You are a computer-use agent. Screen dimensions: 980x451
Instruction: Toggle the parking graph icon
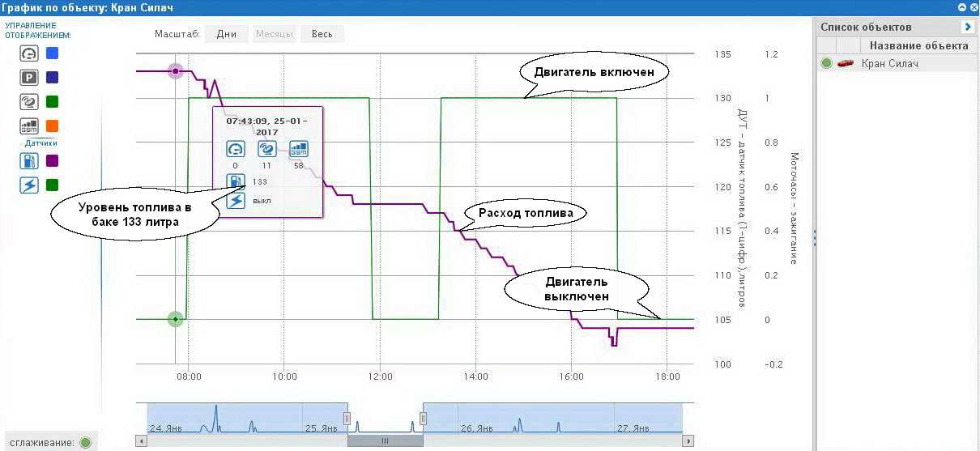pos(29,78)
